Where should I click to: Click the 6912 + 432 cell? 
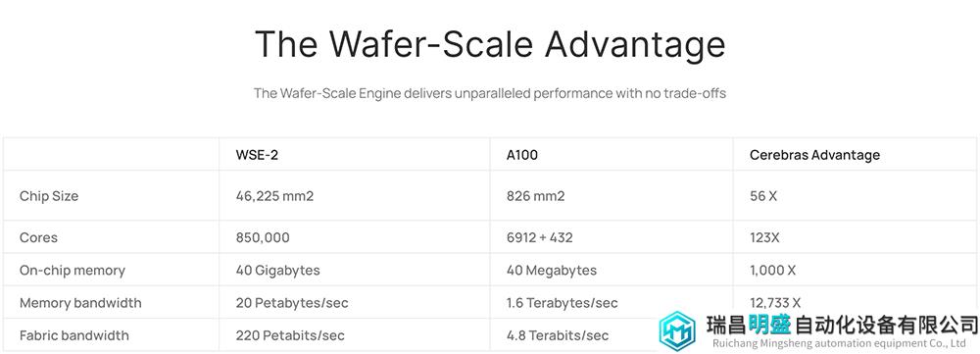[539, 237]
